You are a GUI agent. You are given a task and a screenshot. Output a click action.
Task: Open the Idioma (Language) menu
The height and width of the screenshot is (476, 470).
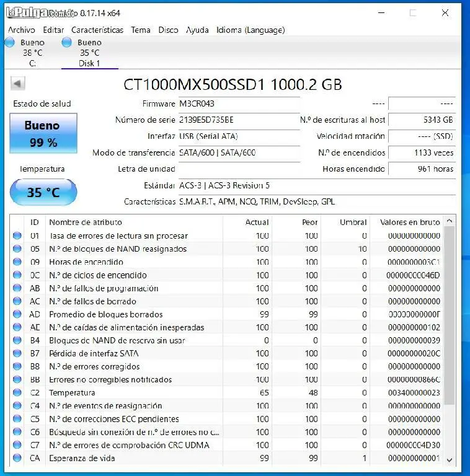[251, 30]
